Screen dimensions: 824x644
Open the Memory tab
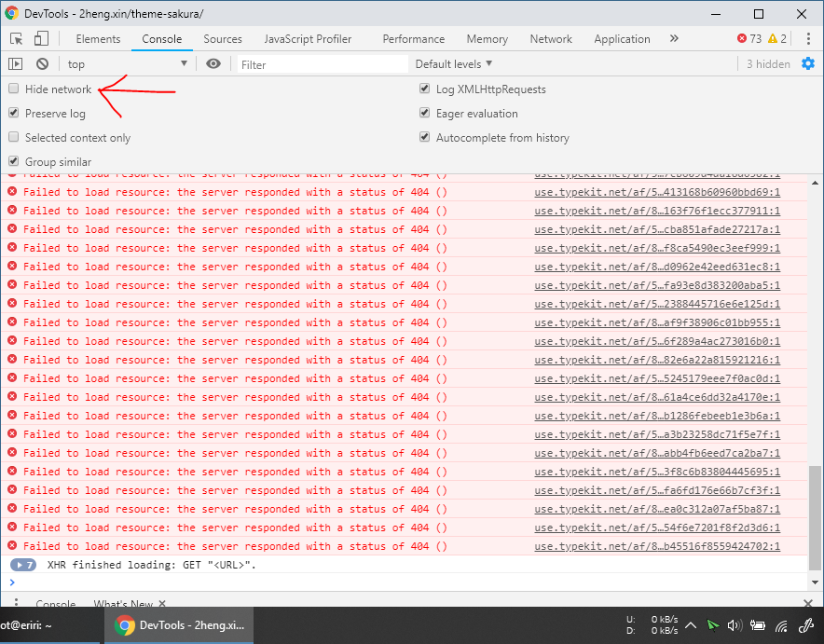(x=488, y=39)
